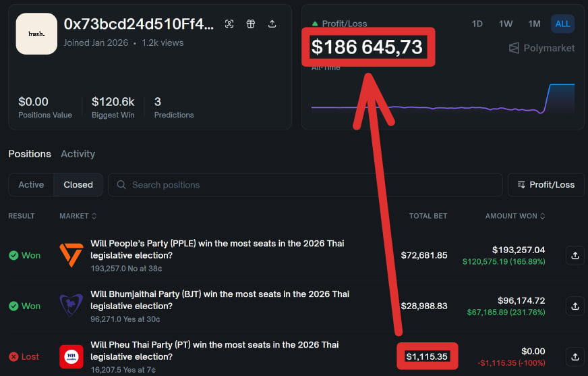
Task: Click the share upload icon next to address
Action: [x=272, y=24]
